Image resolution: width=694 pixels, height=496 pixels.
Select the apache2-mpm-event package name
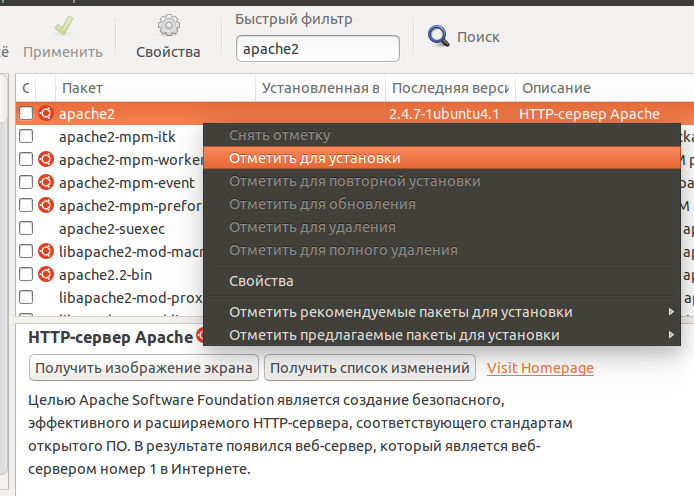[x=127, y=183]
